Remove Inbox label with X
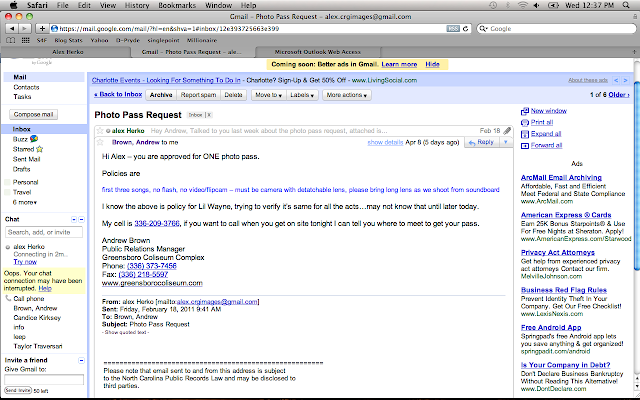 (x=209, y=115)
